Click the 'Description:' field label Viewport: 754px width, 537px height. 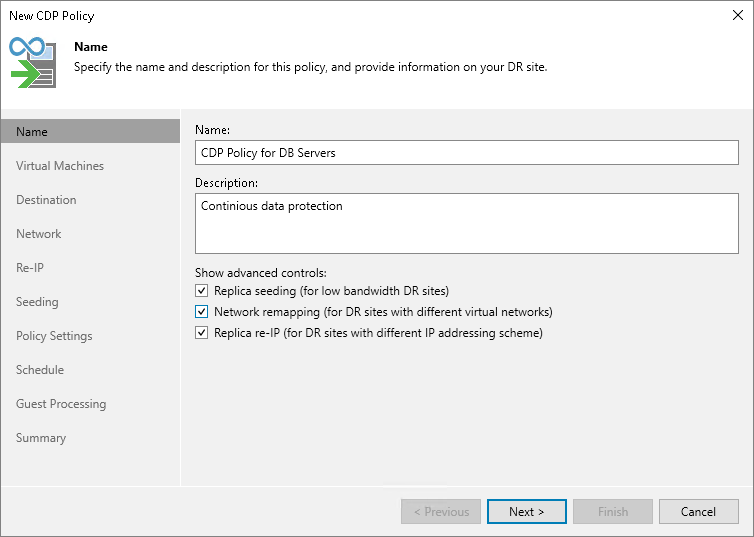click(x=226, y=183)
